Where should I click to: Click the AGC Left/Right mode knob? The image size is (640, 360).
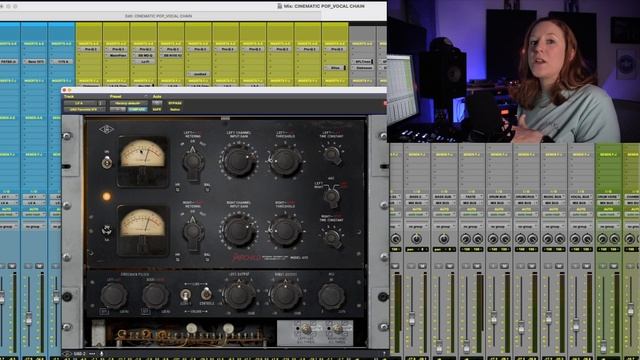coord(332,196)
